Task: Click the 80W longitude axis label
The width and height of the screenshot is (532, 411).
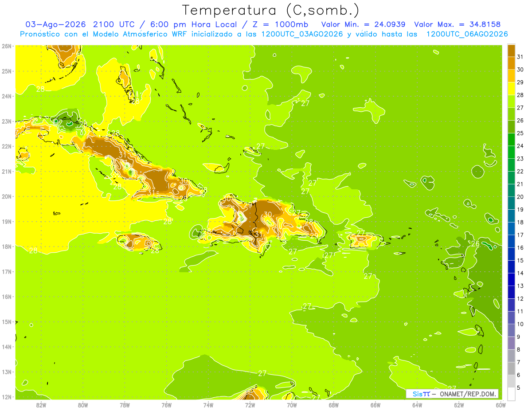Action: click(x=82, y=405)
